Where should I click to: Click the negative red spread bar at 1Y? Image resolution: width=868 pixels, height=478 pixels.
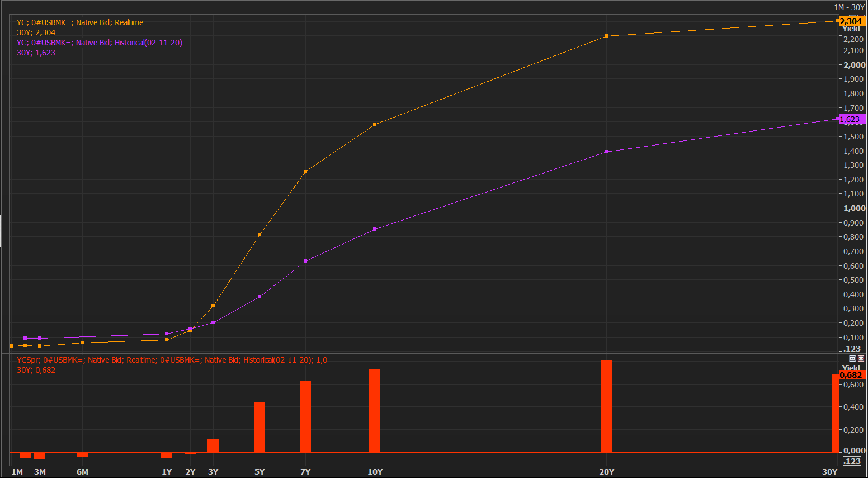click(x=167, y=455)
